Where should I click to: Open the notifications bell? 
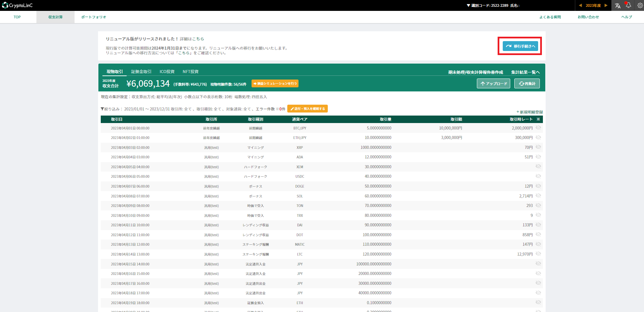(x=628, y=5)
